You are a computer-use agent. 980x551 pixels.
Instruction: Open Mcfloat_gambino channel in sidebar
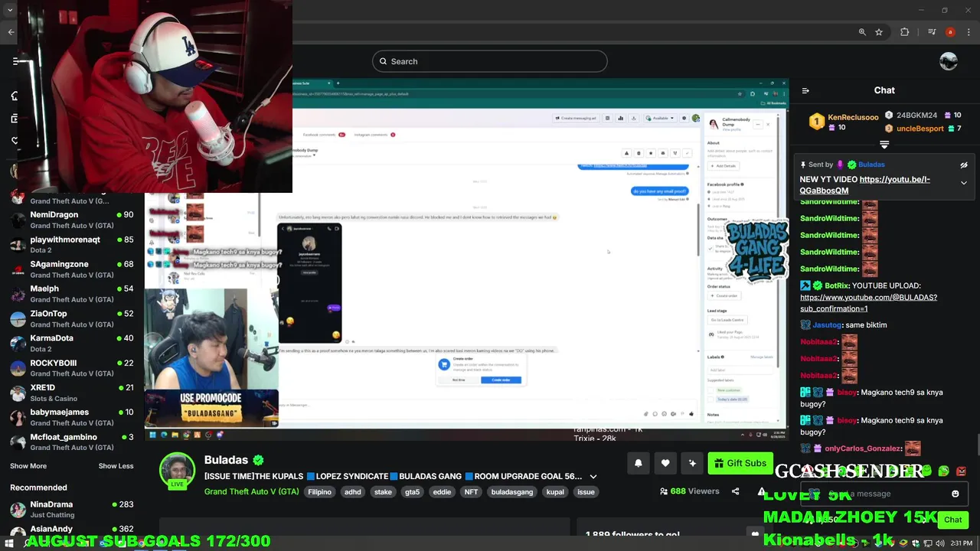click(x=72, y=442)
